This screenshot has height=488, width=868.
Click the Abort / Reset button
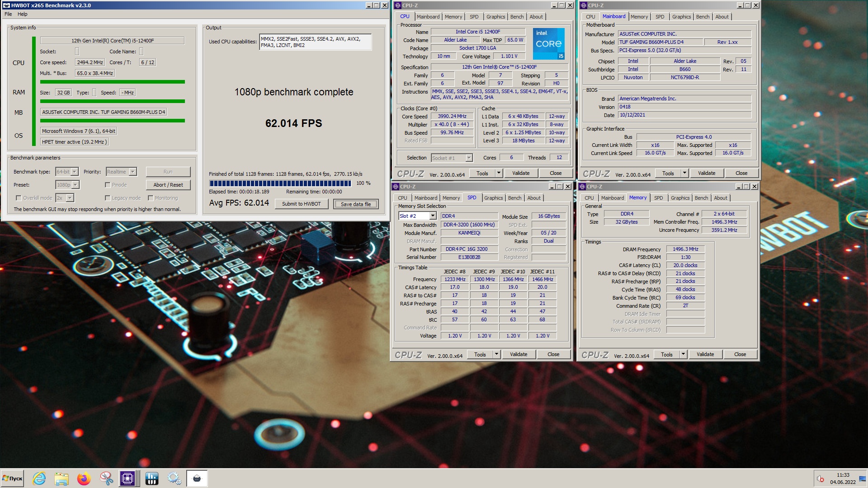(168, 185)
